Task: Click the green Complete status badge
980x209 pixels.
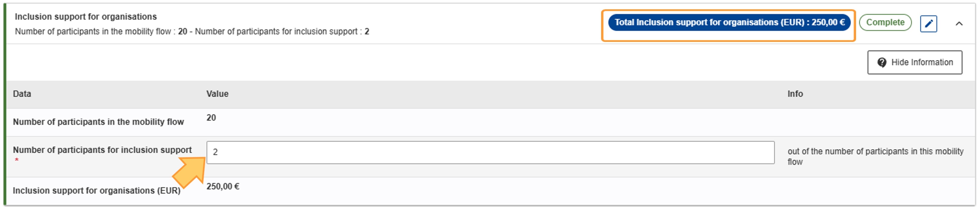Action: (885, 22)
